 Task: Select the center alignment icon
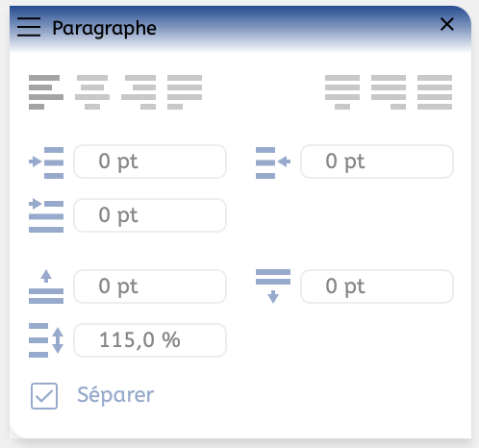coord(92,92)
